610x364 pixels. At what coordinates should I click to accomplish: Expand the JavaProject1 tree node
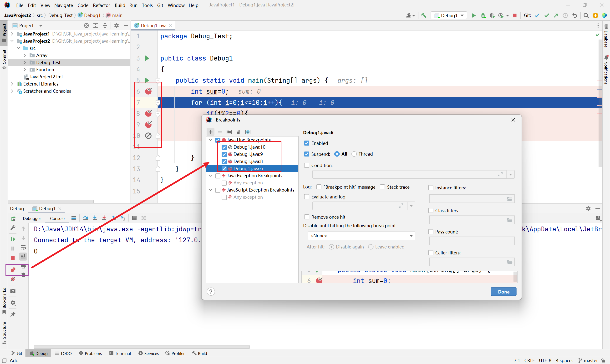pos(12,34)
